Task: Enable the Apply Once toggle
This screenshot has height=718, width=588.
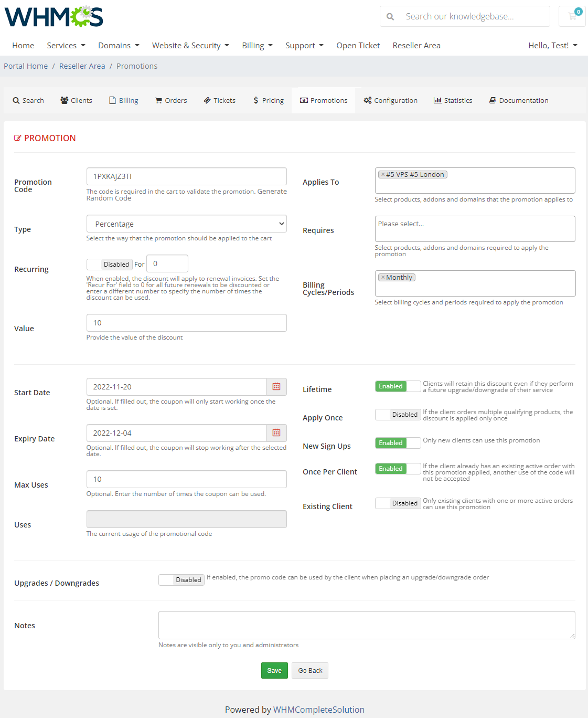Action: tap(398, 415)
